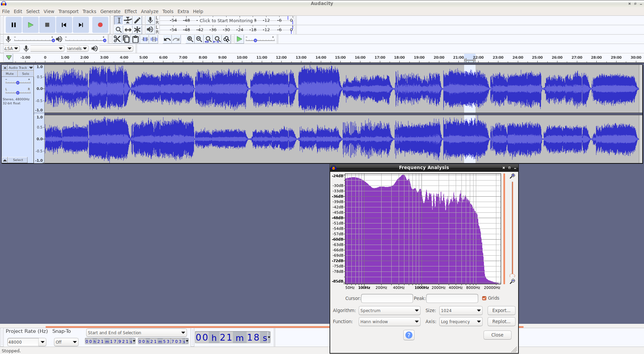Click record meter microphone icon
644x354 pixels.
click(150, 20)
